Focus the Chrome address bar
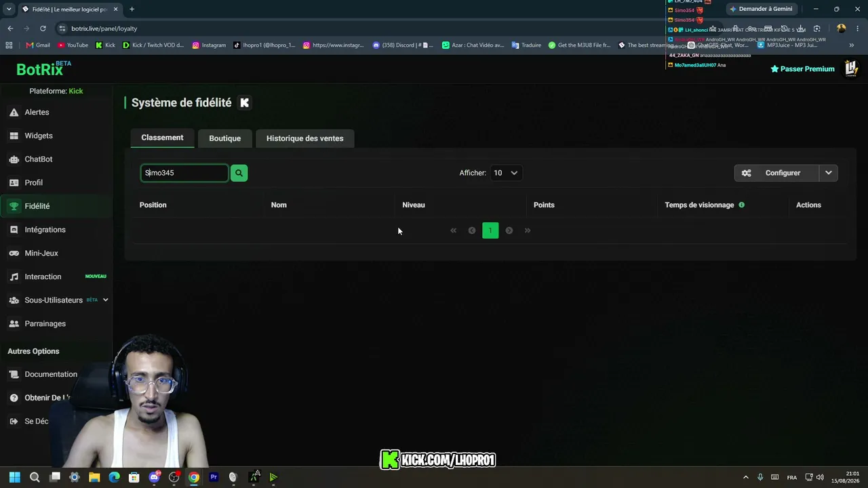 (380, 28)
